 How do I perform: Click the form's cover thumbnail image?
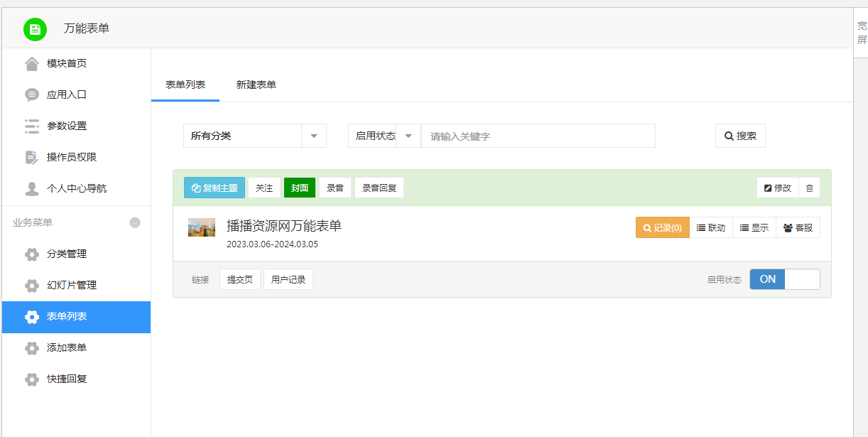pos(202,227)
